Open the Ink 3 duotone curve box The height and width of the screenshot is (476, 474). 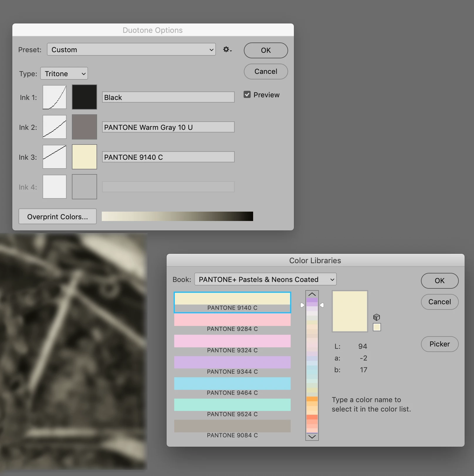55,157
